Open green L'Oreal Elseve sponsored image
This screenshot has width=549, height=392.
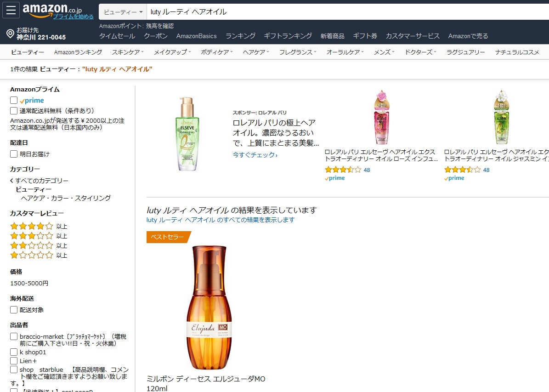click(187, 134)
